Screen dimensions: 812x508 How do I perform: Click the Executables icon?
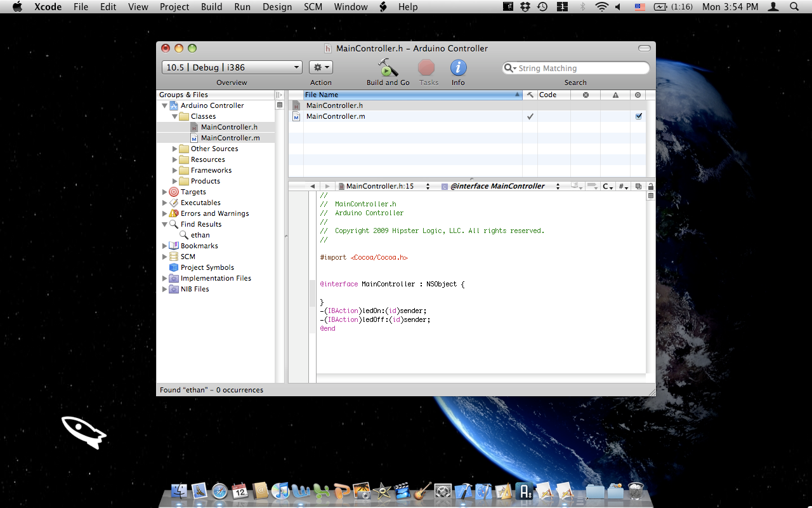(174, 203)
